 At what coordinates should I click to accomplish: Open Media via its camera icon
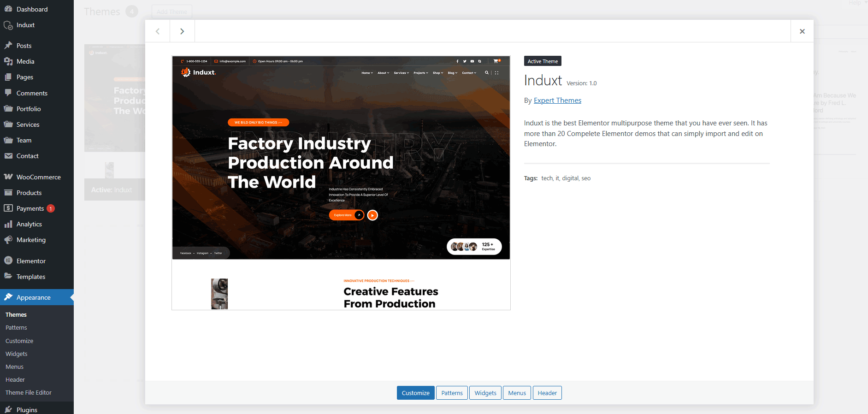(x=8, y=61)
